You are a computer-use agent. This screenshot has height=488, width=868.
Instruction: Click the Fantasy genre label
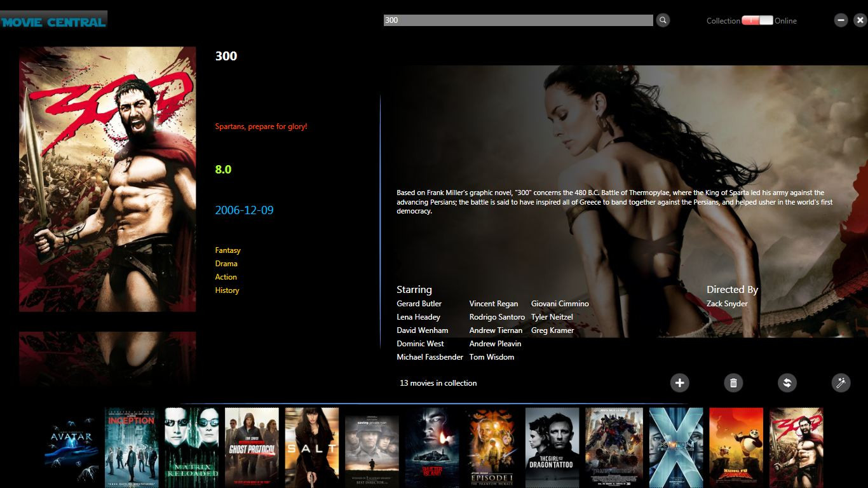pos(227,250)
